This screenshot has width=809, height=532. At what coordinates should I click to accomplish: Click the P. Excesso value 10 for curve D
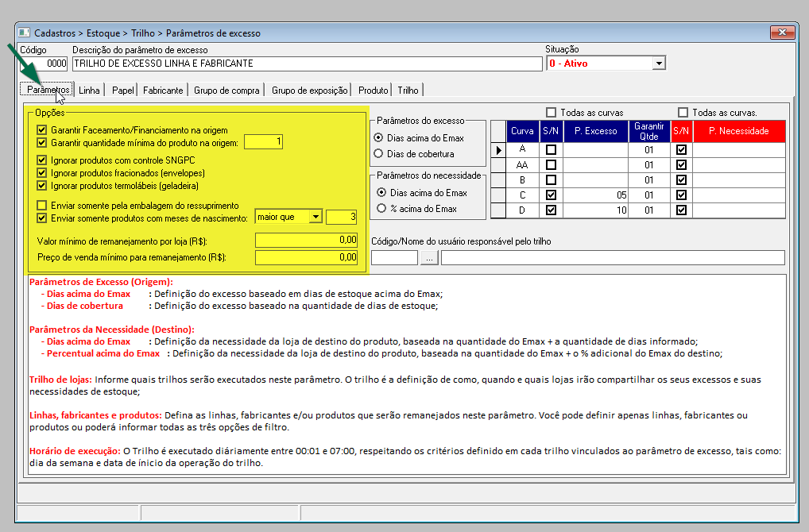pyautogui.click(x=596, y=210)
